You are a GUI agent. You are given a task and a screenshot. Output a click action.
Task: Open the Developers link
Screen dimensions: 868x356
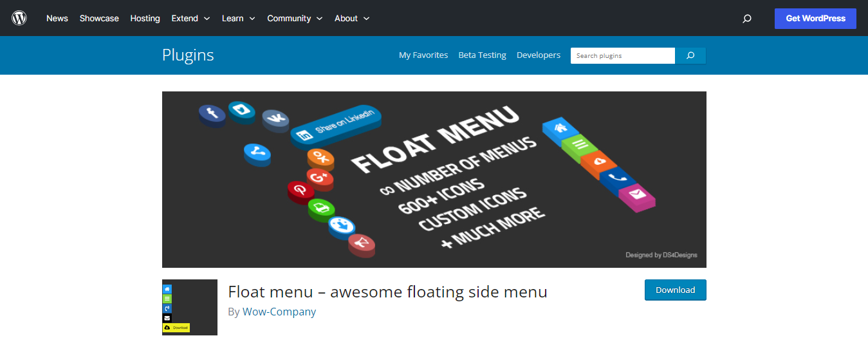(x=539, y=55)
